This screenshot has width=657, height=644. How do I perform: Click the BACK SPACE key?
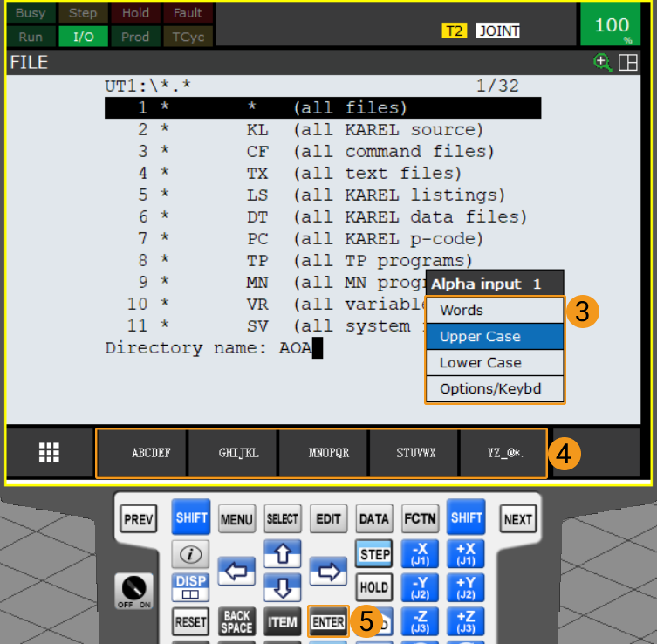coord(236,622)
